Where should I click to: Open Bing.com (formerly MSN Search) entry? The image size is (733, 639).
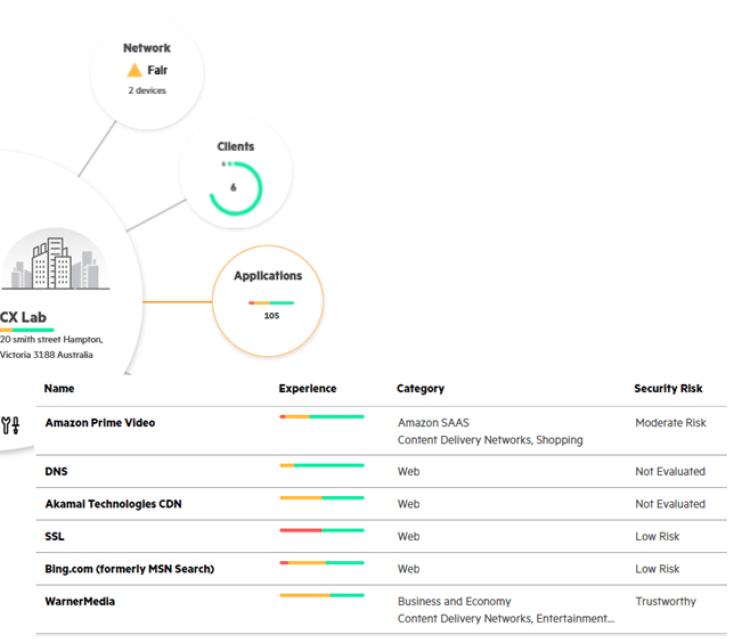click(x=129, y=569)
